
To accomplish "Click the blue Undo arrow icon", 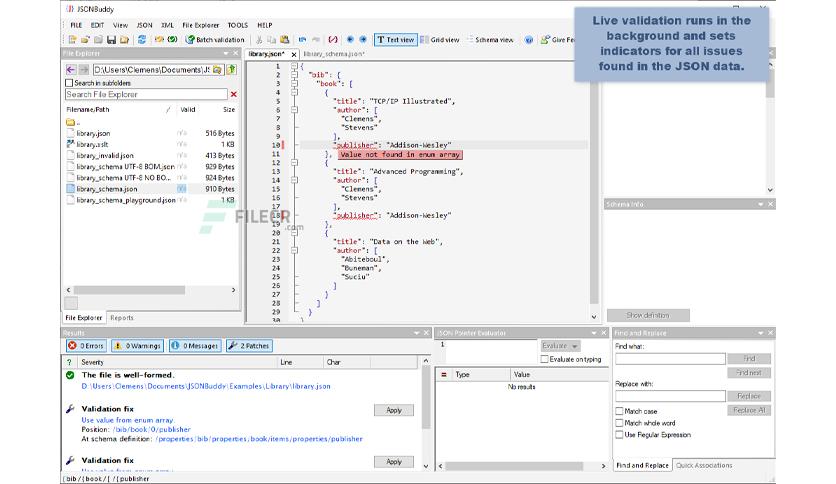I will 302,39.
